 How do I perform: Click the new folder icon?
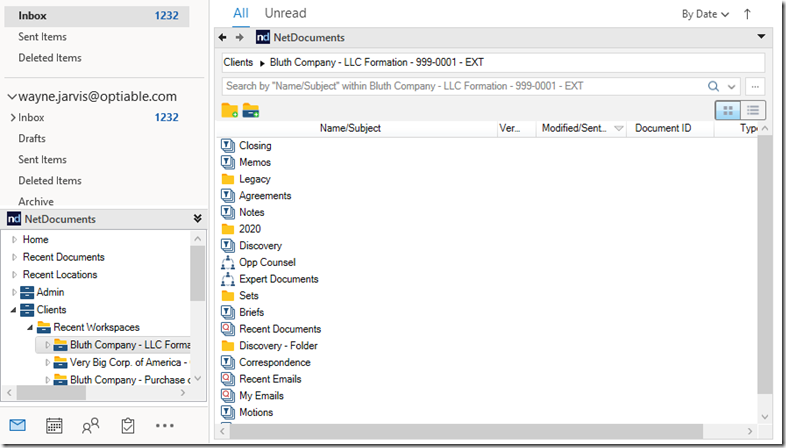[x=230, y=110]
